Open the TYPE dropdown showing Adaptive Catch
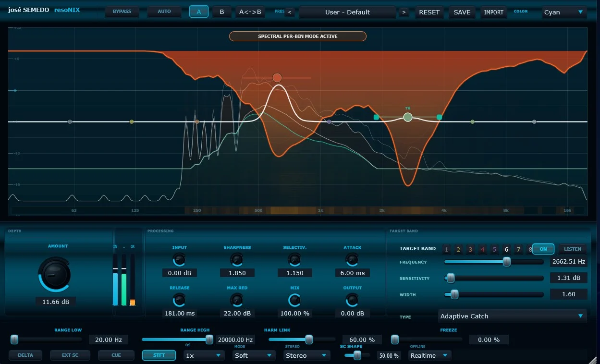The image size is (600, 364). point(513,316)
